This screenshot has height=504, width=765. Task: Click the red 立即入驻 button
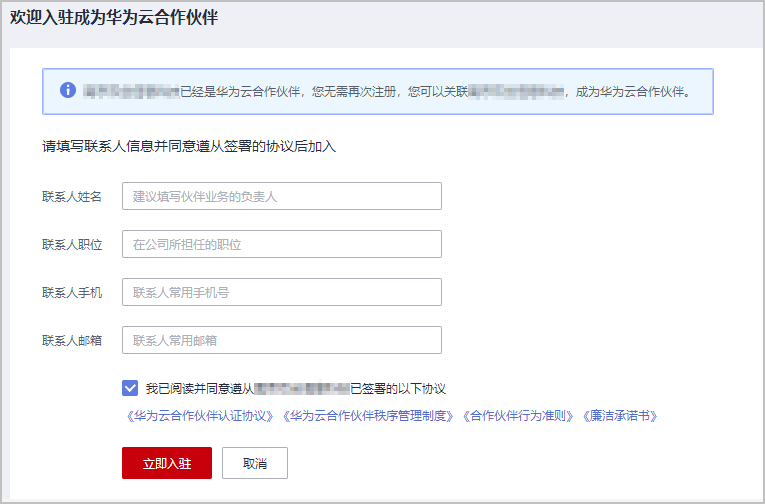pyautogui.click(x=167, y=463)
